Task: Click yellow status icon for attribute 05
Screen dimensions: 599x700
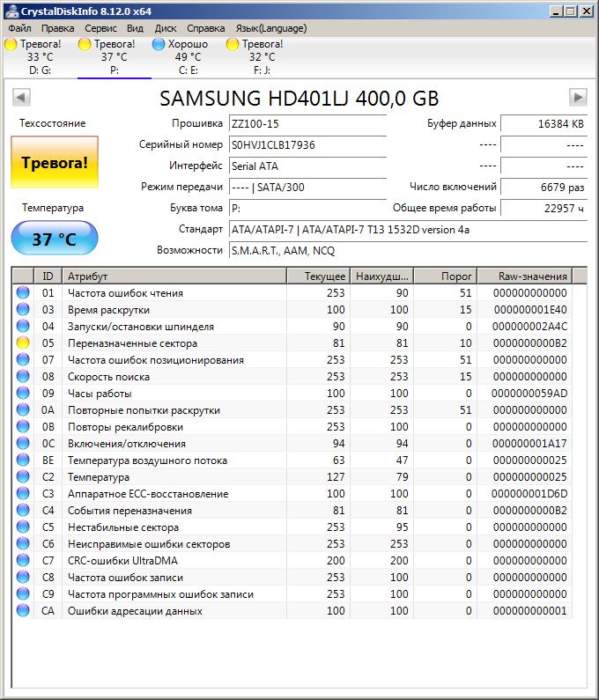Action: [23, 343]
